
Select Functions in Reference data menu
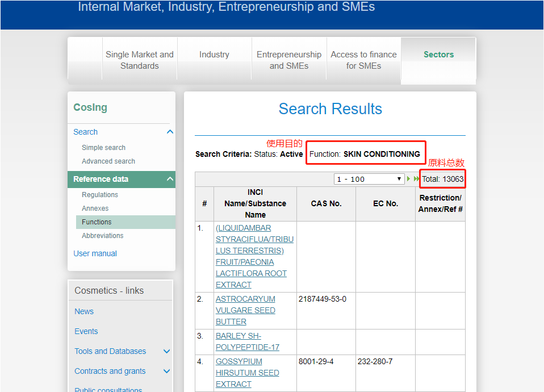[x=97, y=222]
